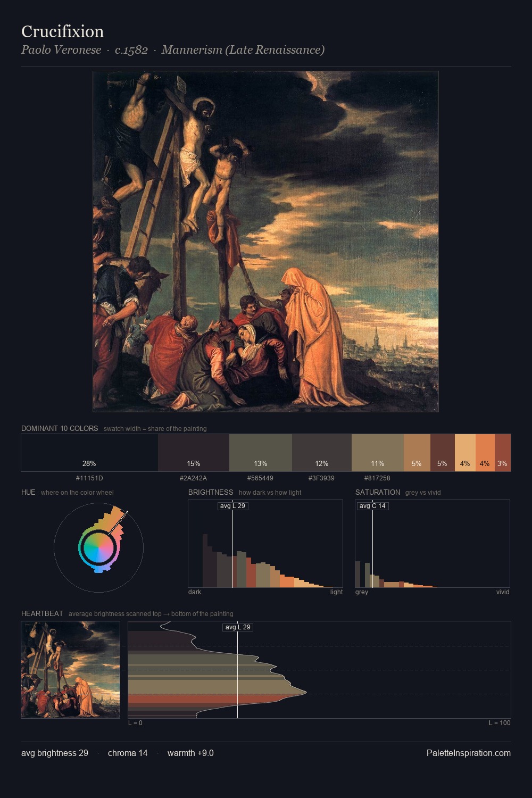The height and width of the screenshot is (798, 532).
Task: Click avg L 29 label in Heartbeat chart
Action: click(x=238, y=627)
